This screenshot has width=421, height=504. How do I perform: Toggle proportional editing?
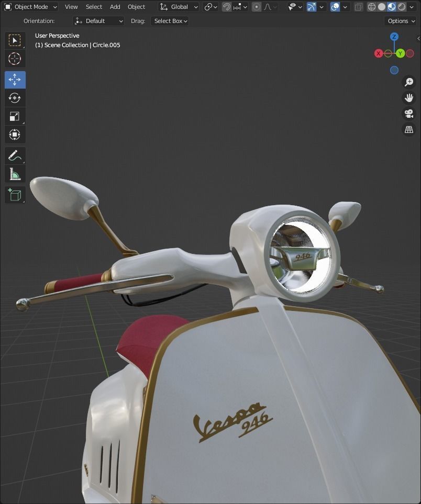pos(257,7)
